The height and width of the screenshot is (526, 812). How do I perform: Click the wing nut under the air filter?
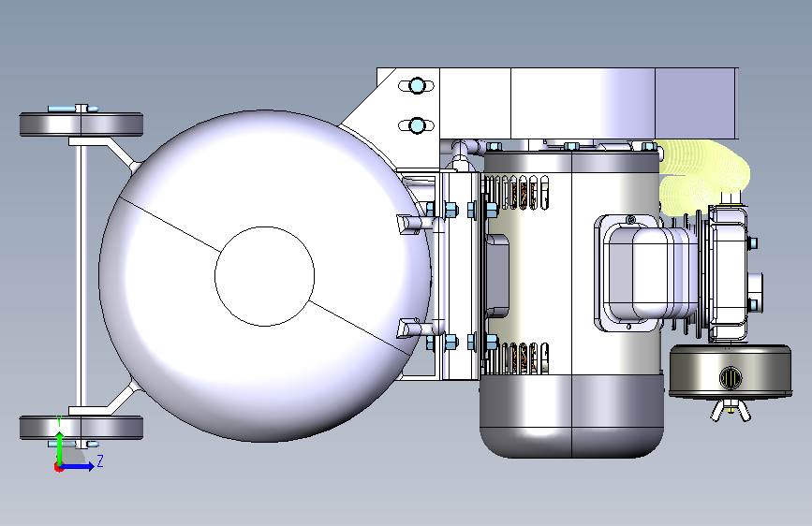[731, 410]
